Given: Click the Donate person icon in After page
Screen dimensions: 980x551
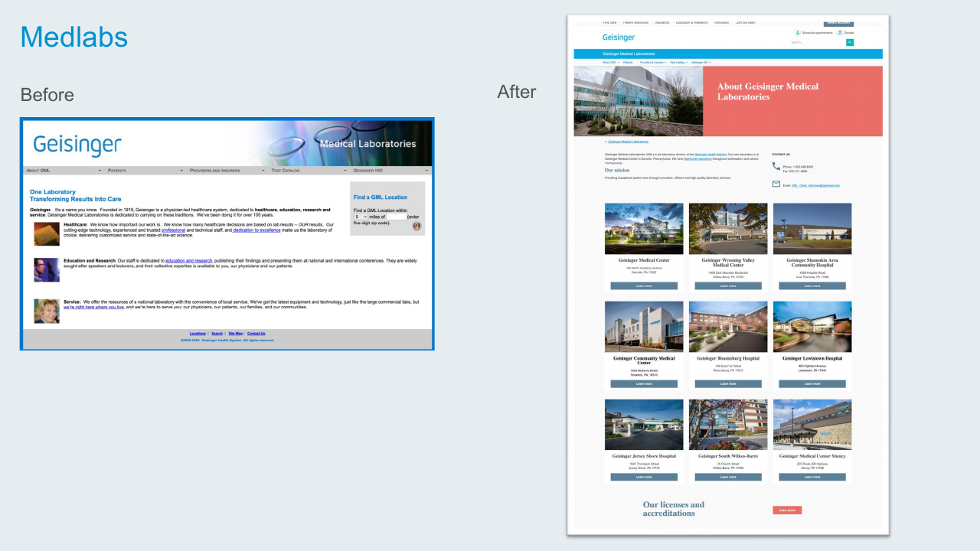Looking at the screenshot, I should pos(840,33).
